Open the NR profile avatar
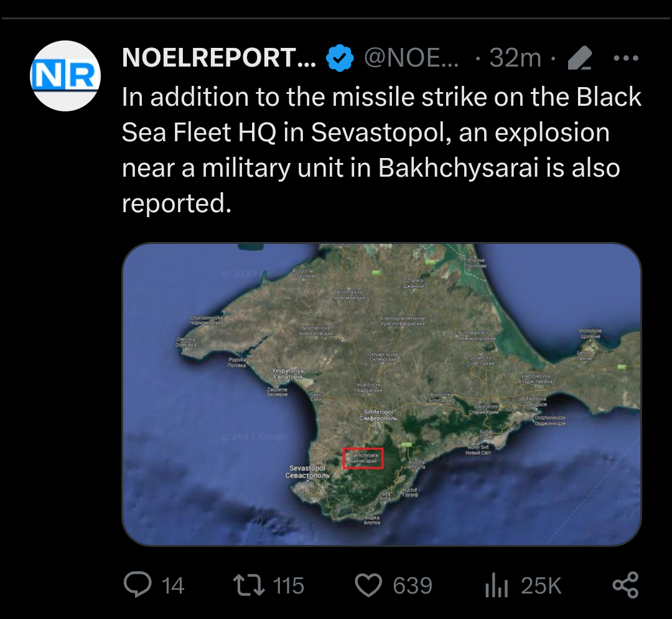672x619 pixels. pyautogui.click(x=65, y=76)
